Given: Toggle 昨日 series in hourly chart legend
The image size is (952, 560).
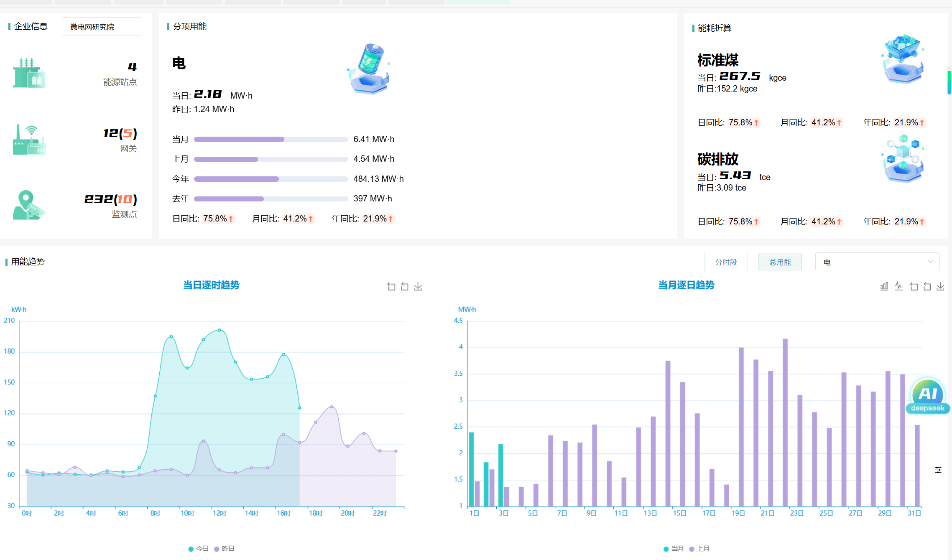Looking at the screenshot, I should click(224, 549).
